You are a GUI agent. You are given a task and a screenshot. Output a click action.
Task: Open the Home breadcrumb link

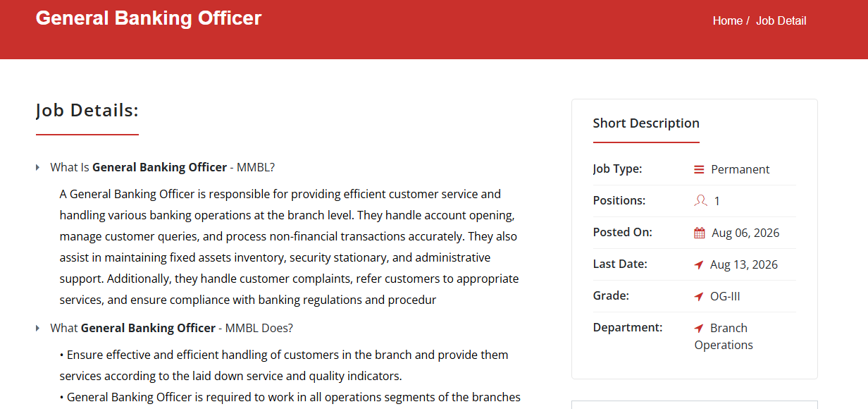727,20
